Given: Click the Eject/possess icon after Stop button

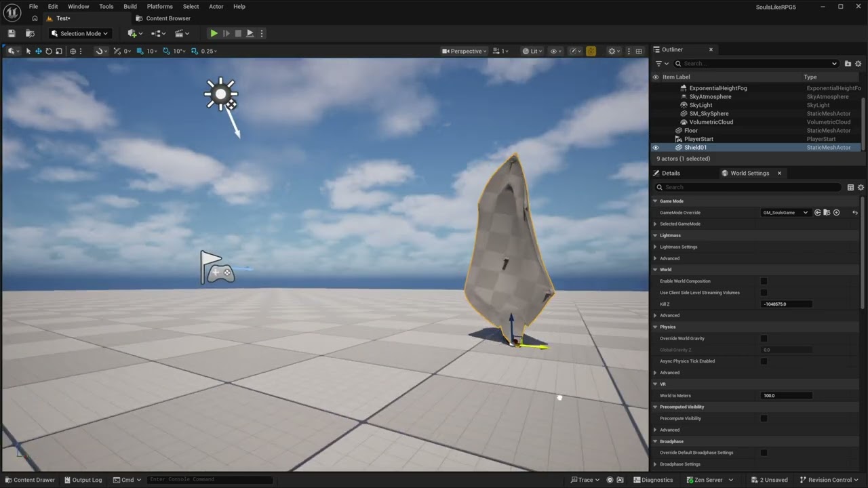Looking at the screenshot, I should point(250,33).
